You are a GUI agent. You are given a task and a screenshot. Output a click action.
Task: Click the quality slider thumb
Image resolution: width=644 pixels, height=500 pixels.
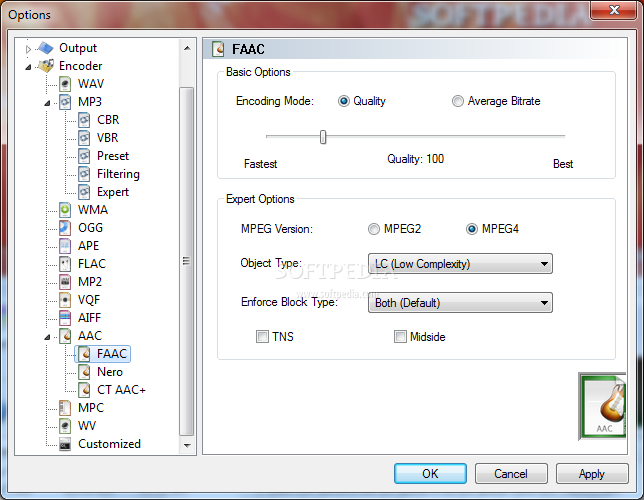(x=323, y=137)
